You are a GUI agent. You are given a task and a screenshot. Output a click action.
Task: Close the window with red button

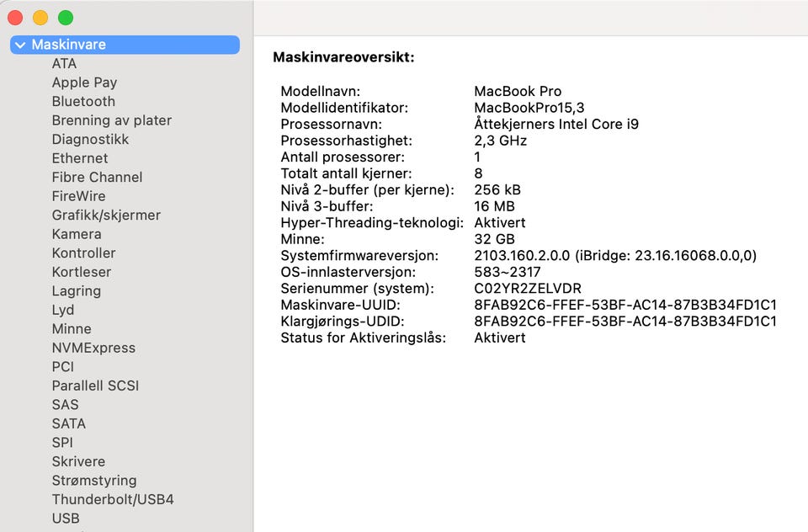[x=15, y=18]
